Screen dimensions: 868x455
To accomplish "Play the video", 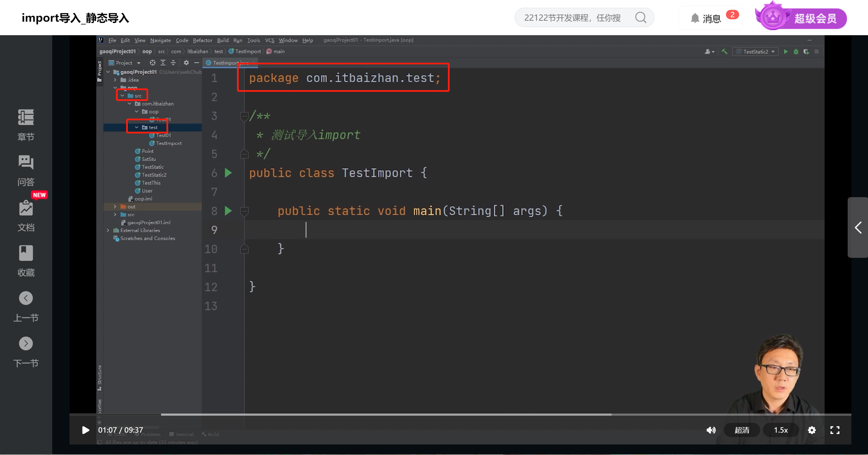I will coord(85,430).
